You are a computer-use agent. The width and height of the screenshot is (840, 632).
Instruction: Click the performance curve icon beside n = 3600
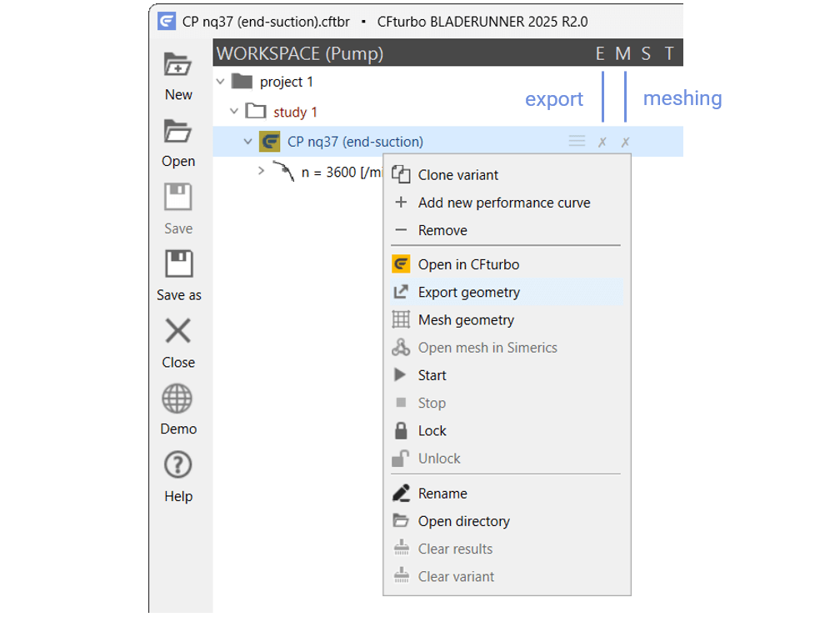tap(284, 171)
